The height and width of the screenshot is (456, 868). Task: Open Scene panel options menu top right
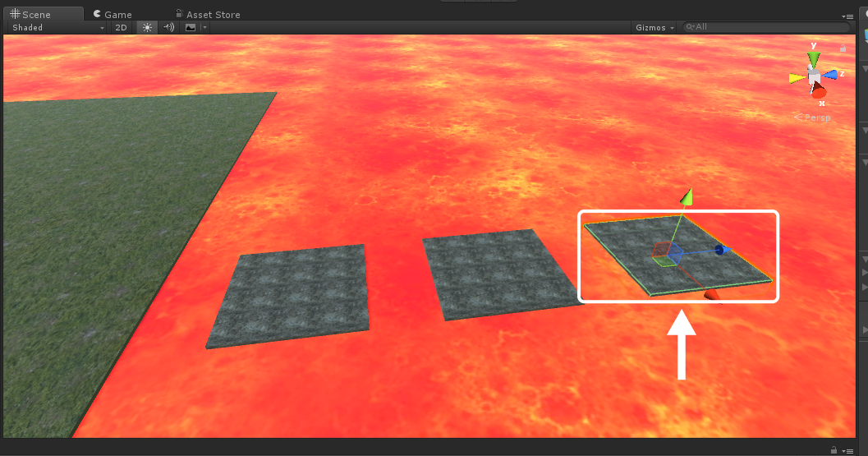tap(847, 16)
